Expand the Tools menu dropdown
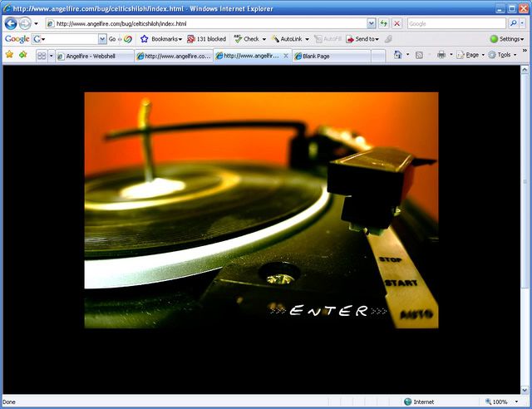 point(504,55)
